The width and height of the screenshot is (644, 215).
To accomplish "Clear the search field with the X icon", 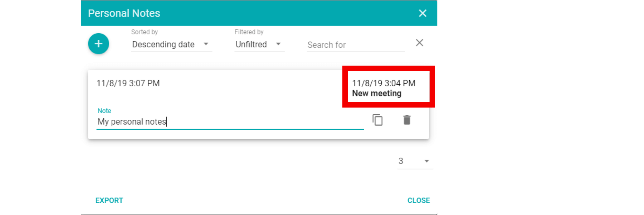I will point(420,43).
